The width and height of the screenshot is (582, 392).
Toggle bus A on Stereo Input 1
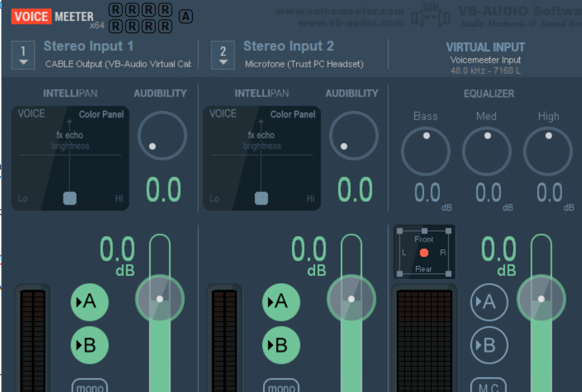click(89, 302)
